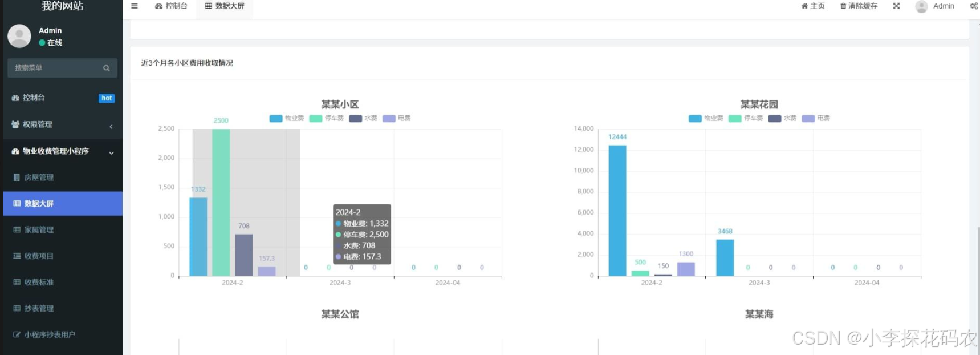Click the 控制台 dashboard icon in sidebar
Viewport: 980px width, 355px height.
[15, 98]
